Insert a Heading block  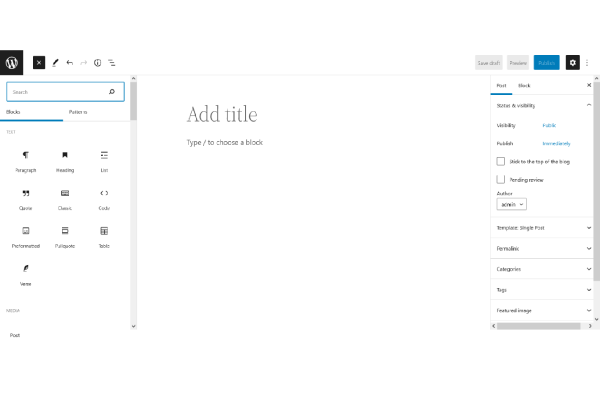[65, 155]
